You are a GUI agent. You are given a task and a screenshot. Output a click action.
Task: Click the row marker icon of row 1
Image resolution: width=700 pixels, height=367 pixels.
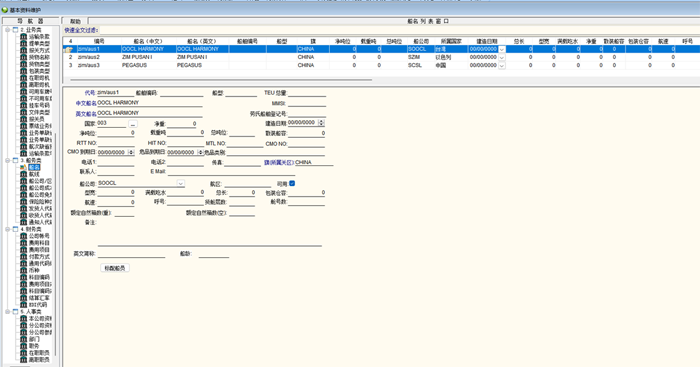(x=68, y=49)
